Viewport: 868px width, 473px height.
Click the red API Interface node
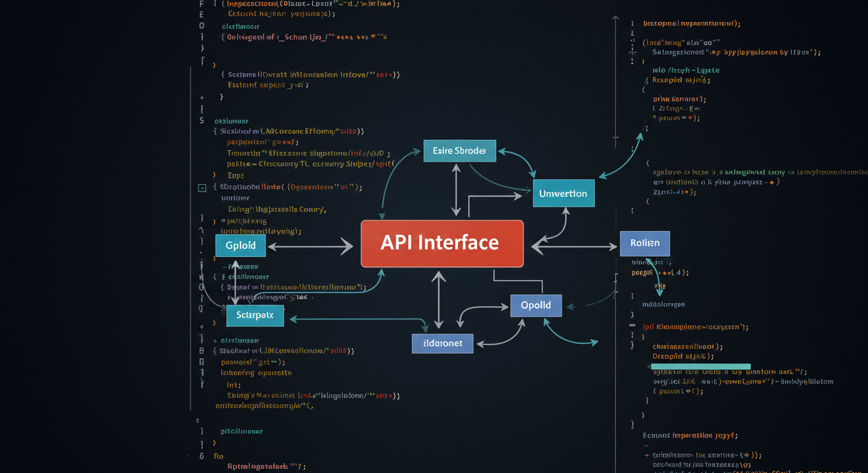pyautogui.click(x=441, y=243)
